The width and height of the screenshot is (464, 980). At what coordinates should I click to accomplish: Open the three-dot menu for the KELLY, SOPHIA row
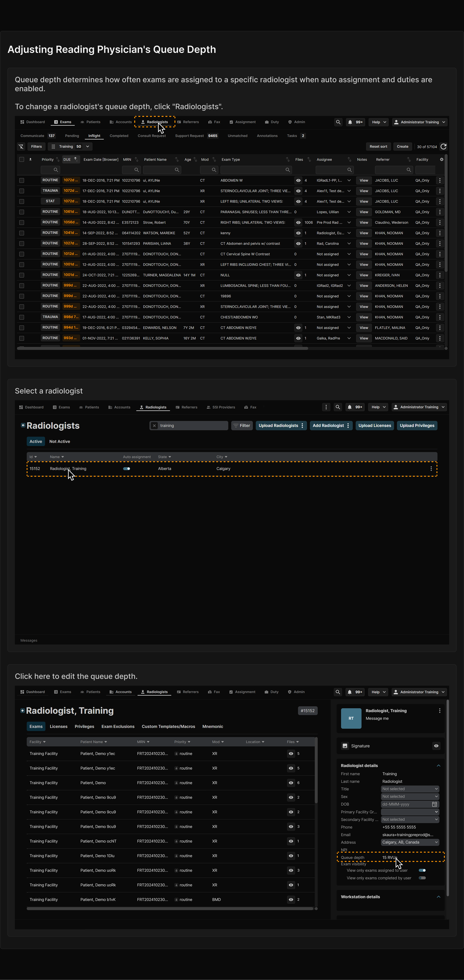(440, 338)
